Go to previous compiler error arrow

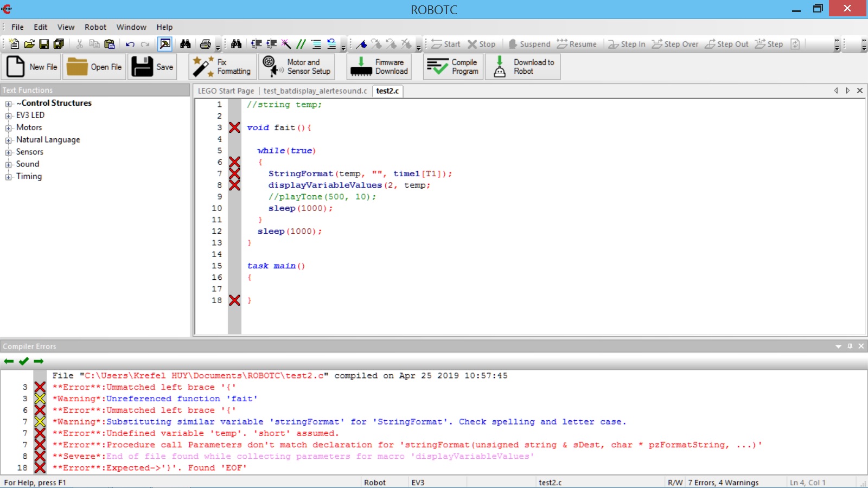(x=9, y=361)
